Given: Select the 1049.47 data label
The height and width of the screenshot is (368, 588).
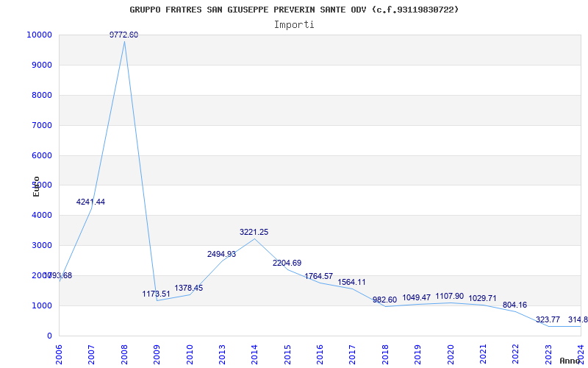Looking at the screenshot, I should pos(417,298).
